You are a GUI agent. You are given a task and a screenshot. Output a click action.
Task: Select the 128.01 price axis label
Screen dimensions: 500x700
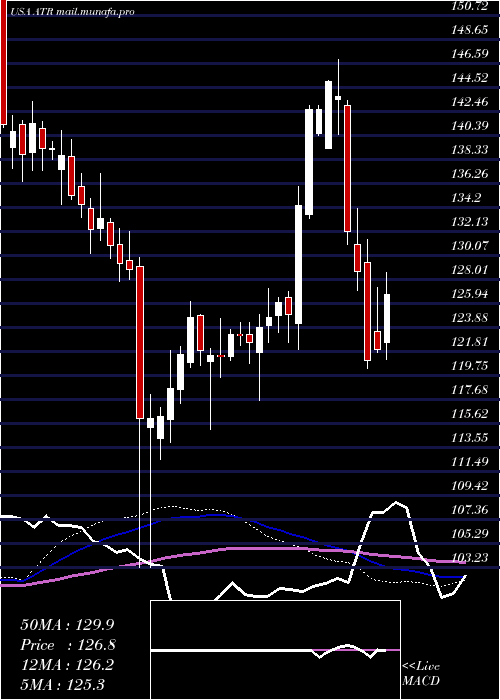(x=470, y=270)
